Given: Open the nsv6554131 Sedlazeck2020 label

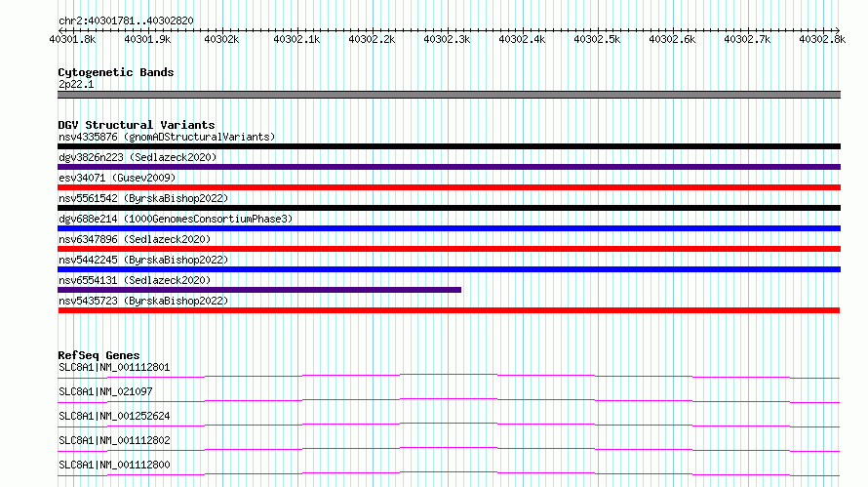Looking at the screenshot, I should pos(135,280).
